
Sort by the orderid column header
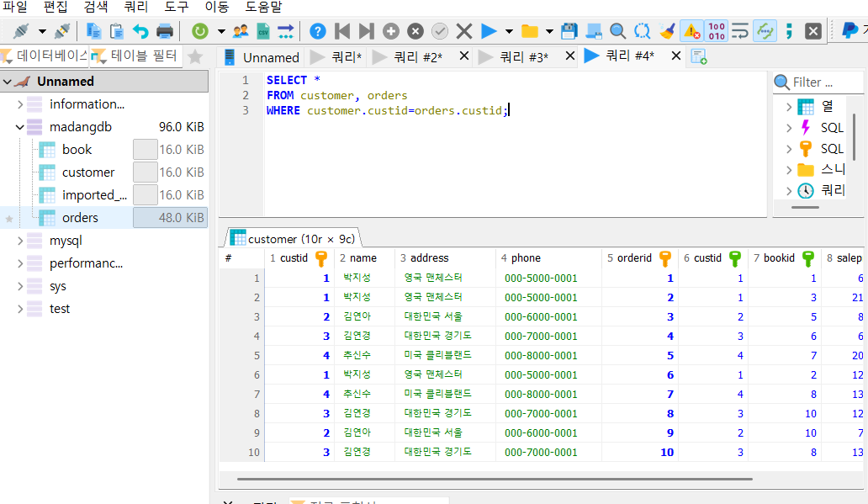pyautogui.click(x=640, y=258)
